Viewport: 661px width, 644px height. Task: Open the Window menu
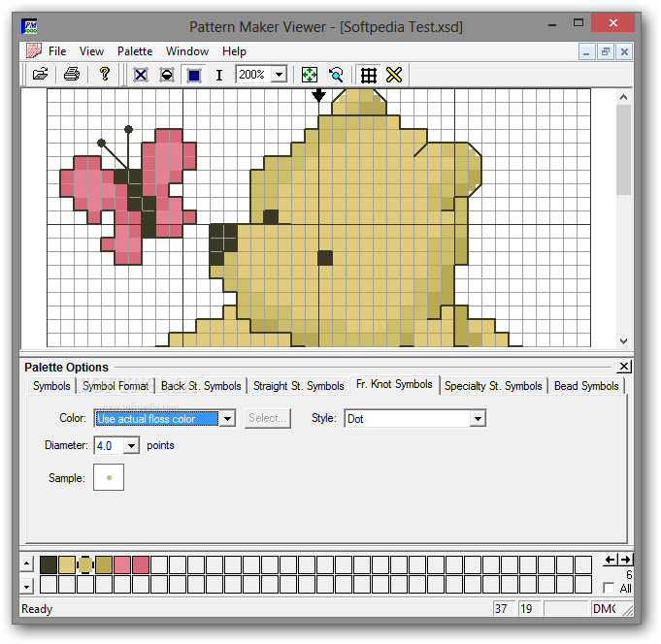pos(187,51)
